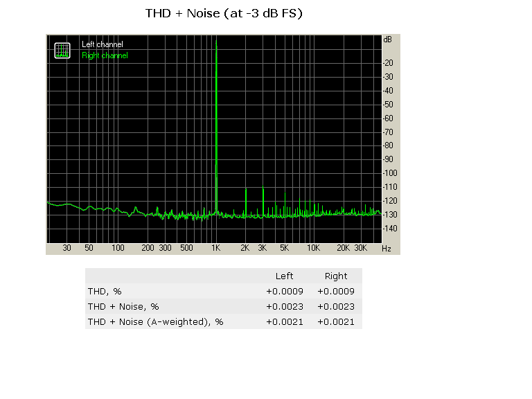The image size is (532, 399).
Task: Click the Left THD + Noise value +0.0023
Action: [x=284, y=307]
